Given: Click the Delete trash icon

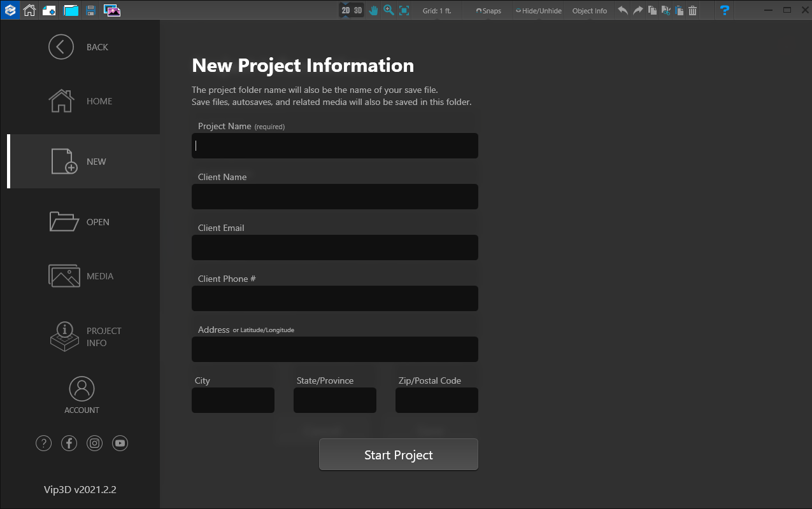Looking at the screenshot, I should (x=692, y=10).
